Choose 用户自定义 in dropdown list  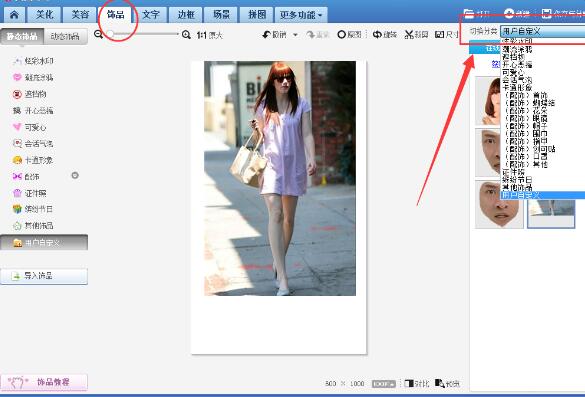pyautogui.click(x=542, y=195)
